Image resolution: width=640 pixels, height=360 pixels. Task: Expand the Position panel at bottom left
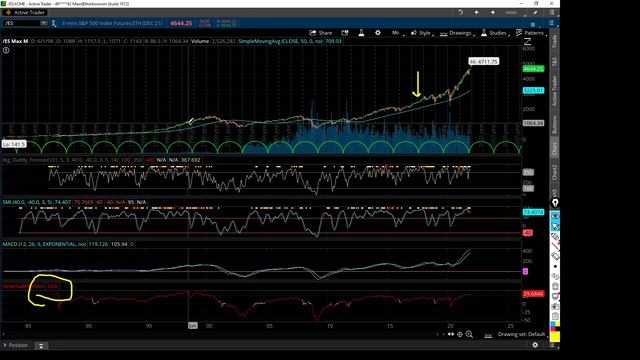(16, 345)
